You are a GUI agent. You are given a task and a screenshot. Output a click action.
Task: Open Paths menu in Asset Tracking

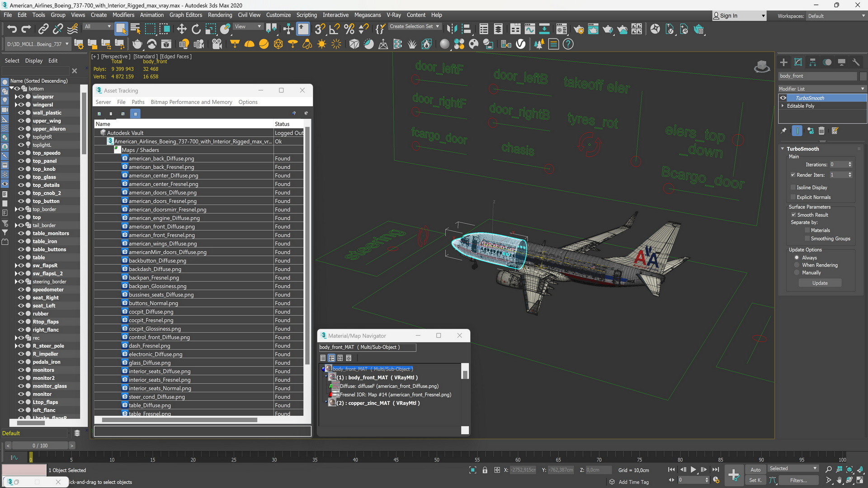(x=138, y=102)
